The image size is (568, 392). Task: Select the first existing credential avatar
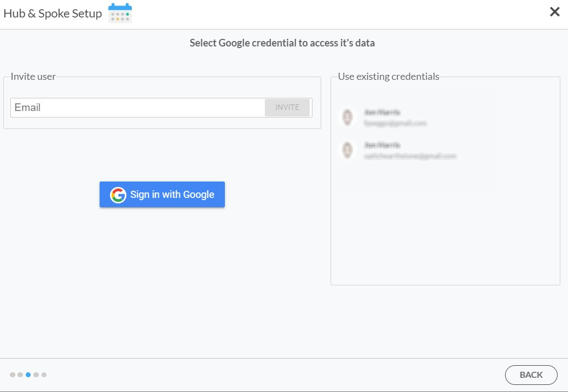coord(347,118)
